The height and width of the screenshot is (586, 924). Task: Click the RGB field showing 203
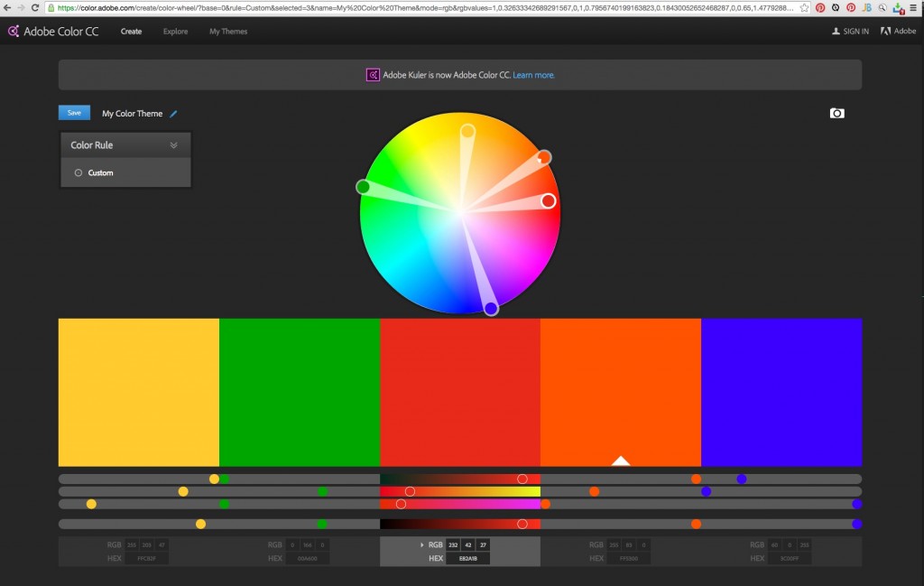(147, 544)
